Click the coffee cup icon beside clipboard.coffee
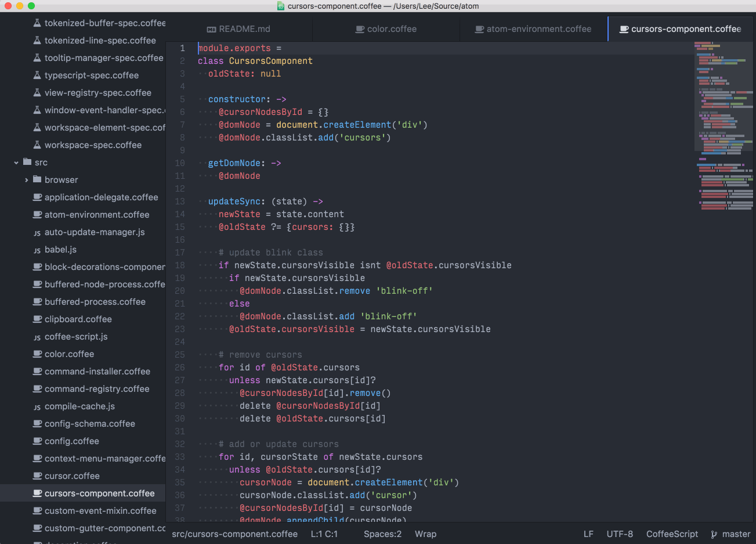 point(37,319)
